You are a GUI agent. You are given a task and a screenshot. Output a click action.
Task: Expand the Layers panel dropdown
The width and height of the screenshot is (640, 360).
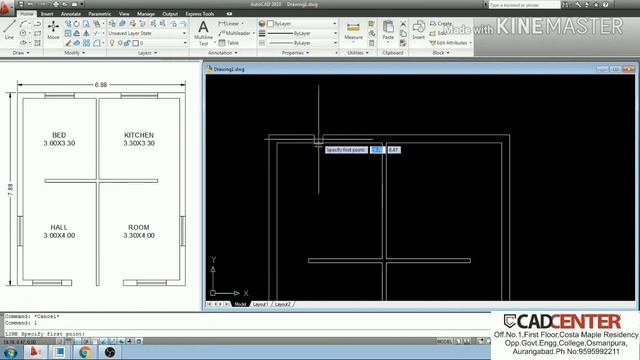[147, 53]
